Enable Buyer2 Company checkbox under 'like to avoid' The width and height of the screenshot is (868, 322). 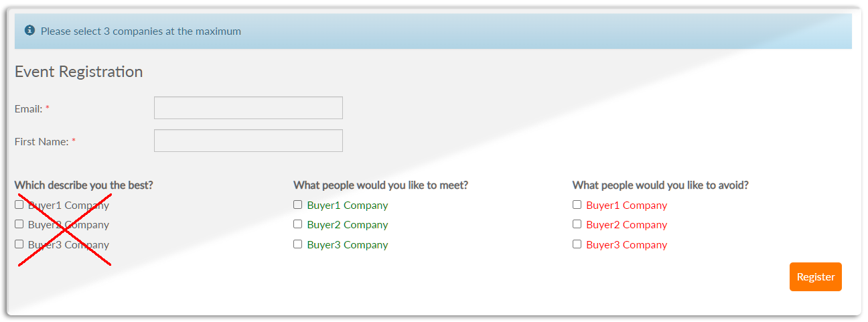[x=577, y=224]
